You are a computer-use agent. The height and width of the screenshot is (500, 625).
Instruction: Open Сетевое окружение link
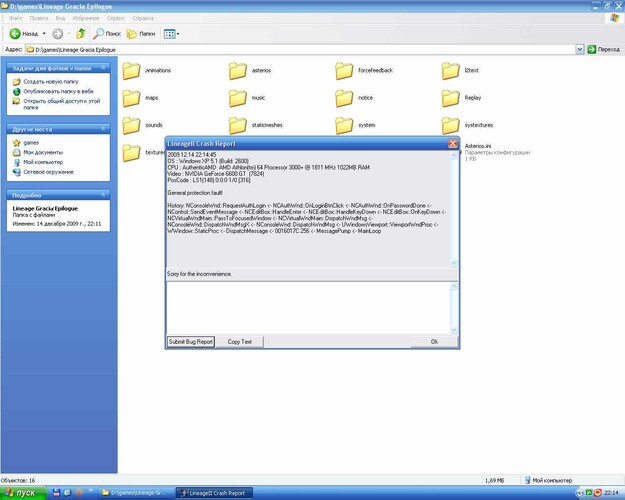pyautogui.click(x=48, y=172)
